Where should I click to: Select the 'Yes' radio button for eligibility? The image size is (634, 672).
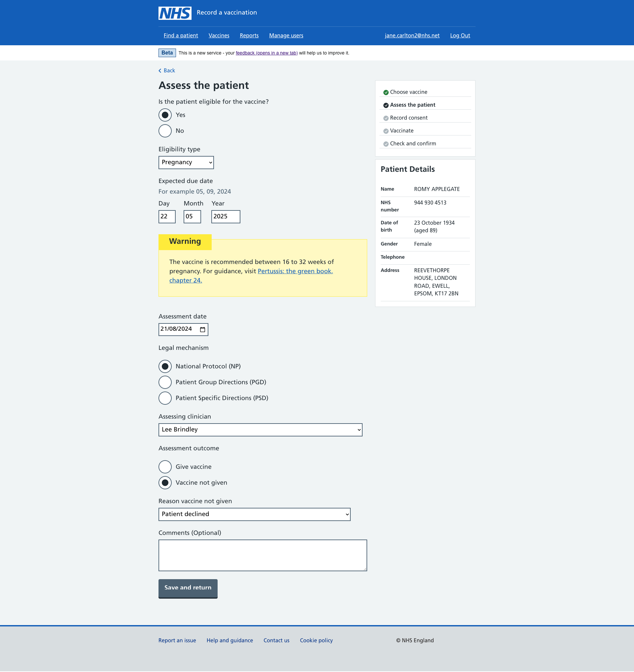click(x=165, y=115)
